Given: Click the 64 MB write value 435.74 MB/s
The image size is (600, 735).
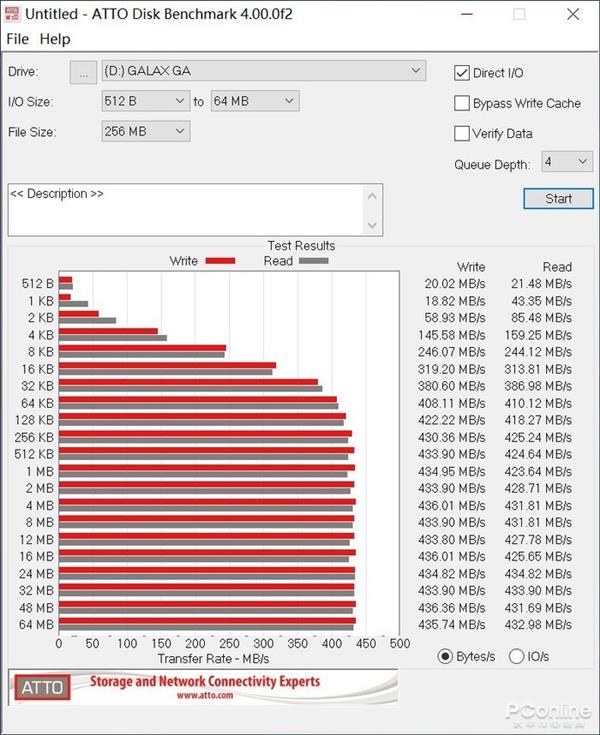Looking at the screenshot, I should pos(452,624).
